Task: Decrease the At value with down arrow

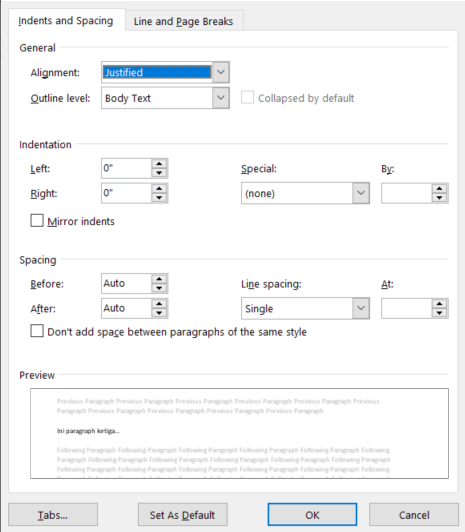Action: coord(440,313)
